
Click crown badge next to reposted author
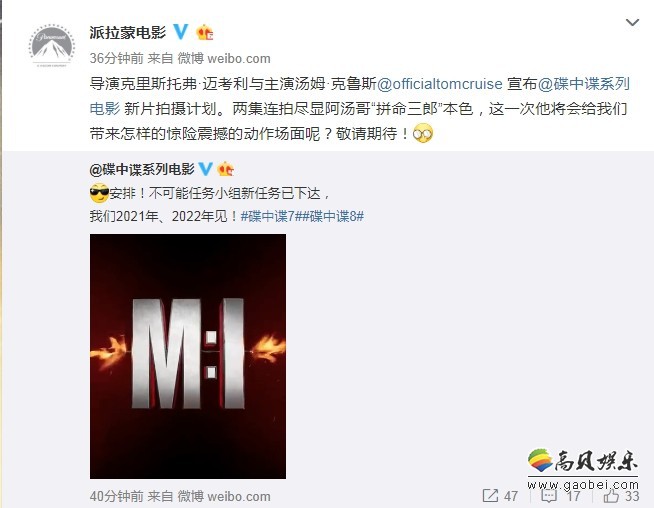point(225,168)
